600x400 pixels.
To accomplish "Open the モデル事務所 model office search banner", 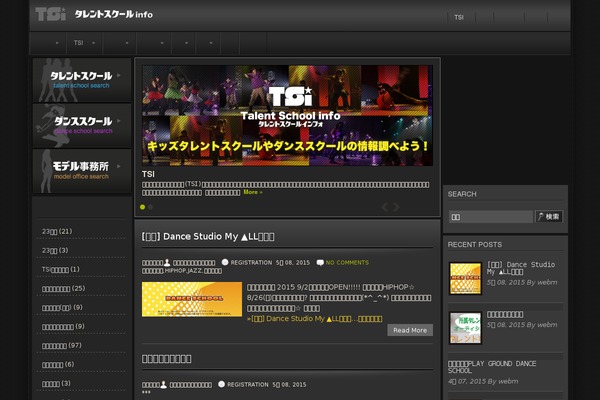I will click(x=82, y=171).
